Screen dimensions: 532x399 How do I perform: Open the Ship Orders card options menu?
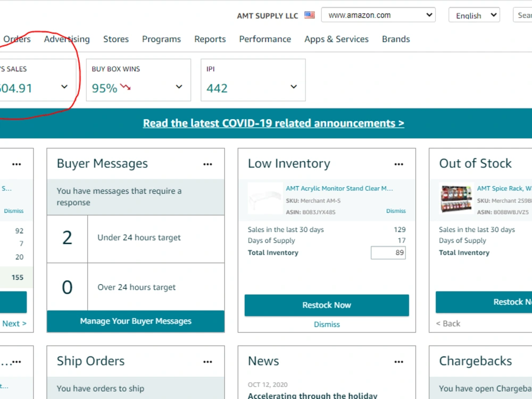click(207, 362)
